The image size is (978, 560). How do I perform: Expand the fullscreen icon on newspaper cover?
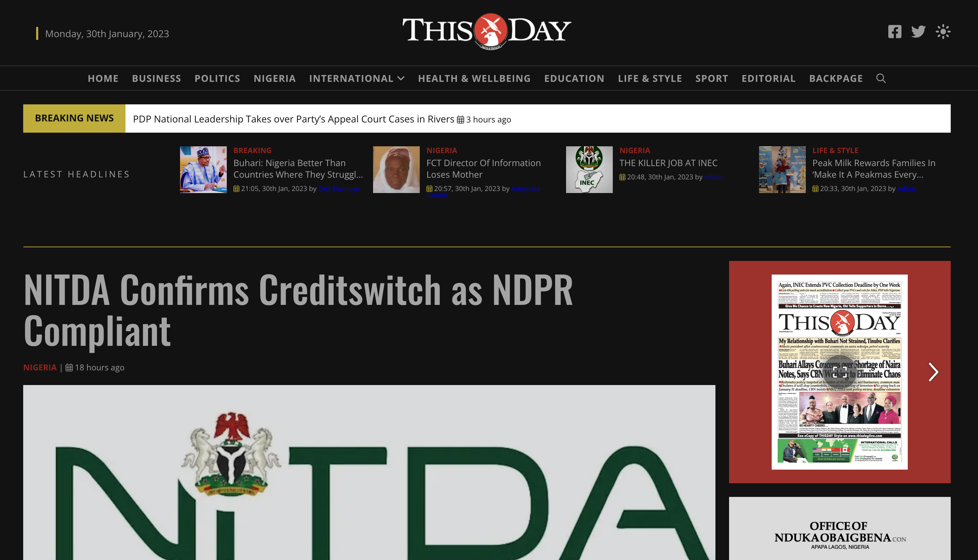[x=840, y=371]
